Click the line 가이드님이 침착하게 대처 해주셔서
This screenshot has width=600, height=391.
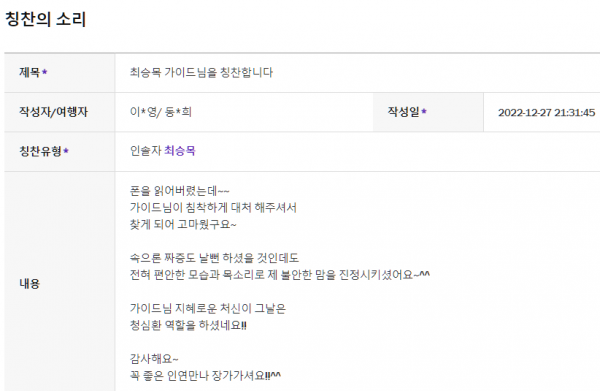click(213, 207)
